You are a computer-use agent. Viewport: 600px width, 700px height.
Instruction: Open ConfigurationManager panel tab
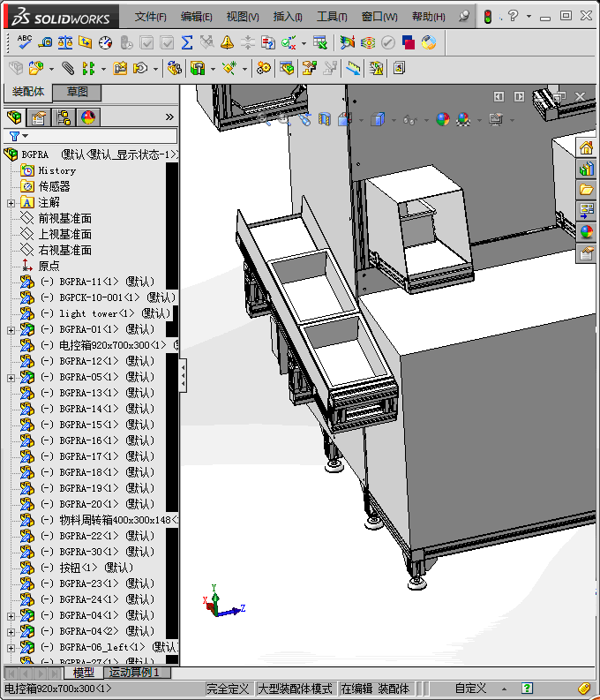(64, 117)
